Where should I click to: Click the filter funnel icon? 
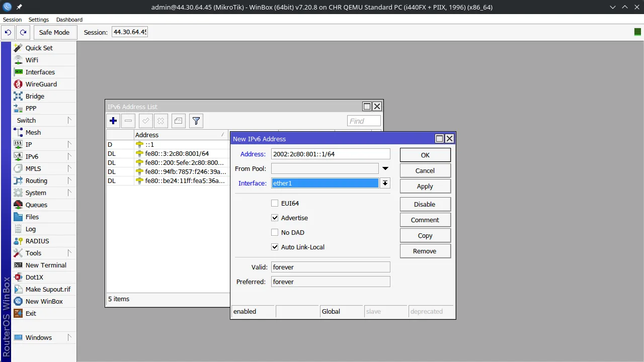(x=196, y=121)
